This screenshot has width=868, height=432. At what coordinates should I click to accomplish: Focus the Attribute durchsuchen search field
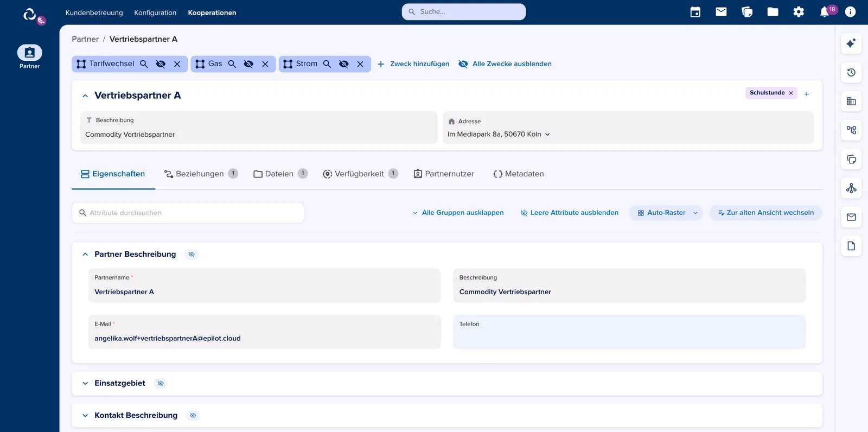coord(188,213)
